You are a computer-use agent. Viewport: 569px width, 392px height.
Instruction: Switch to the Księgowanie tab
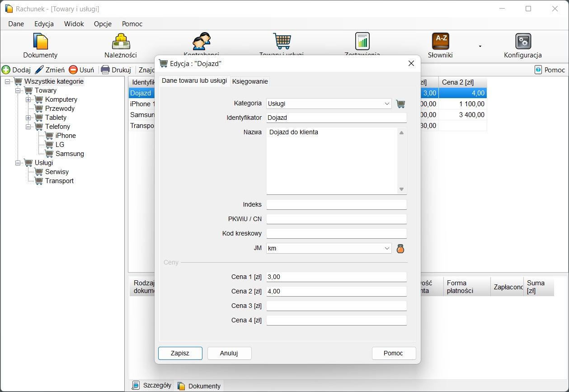click(x=250, y=81)
